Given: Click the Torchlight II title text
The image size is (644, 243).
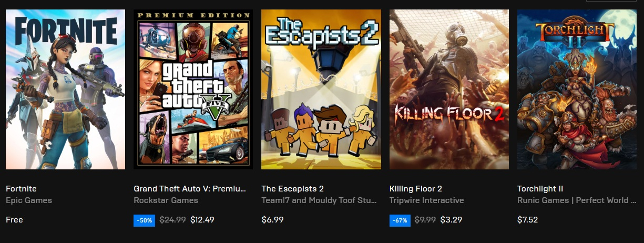Looking at the screenshot, I should point(540,189).
